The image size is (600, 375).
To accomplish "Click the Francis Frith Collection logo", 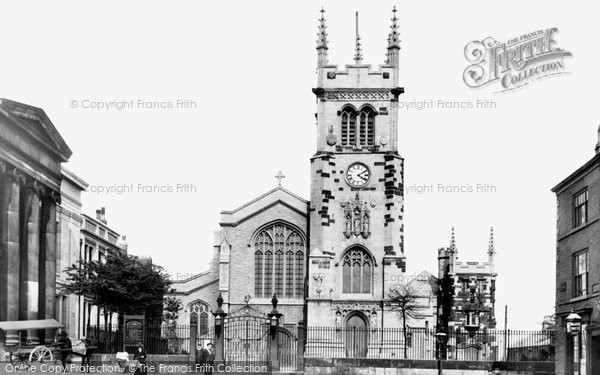I will pos(517,59).
